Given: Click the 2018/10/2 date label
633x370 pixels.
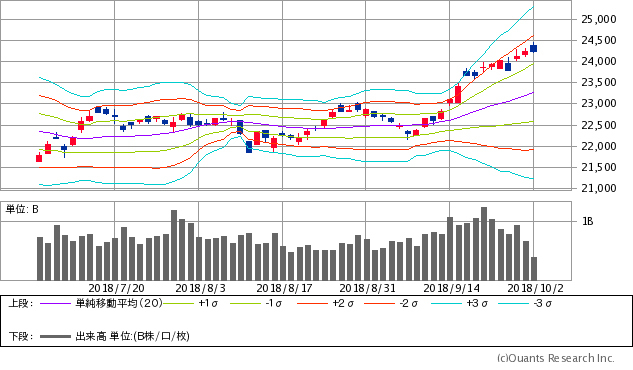Looking at the screenshot, I should tap(535, 288).
